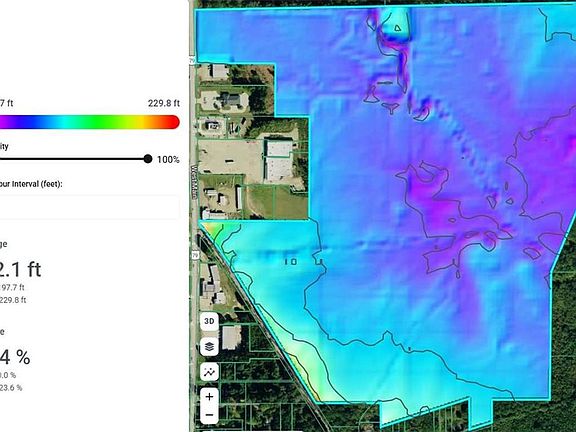Click the contour label 10 on the map
The height and width of the screenshot is (432, 576).
coord(291,262)
